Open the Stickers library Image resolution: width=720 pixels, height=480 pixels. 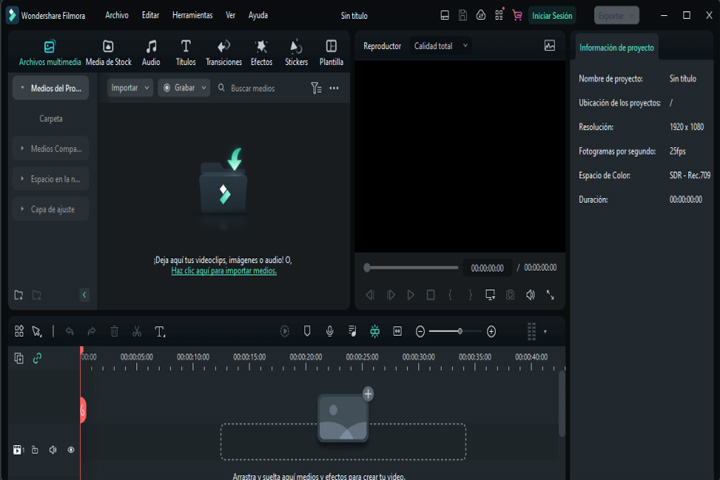296,53
